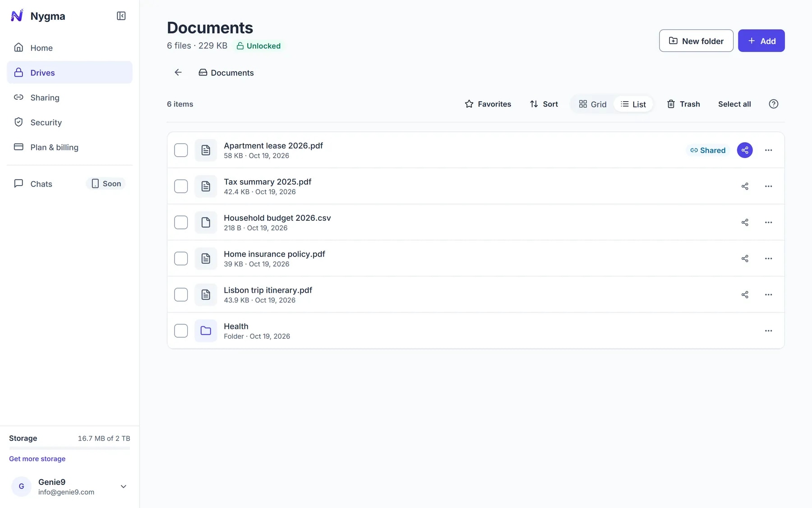Click the Tax summary 2025.pdf file icon
812x508 pixels.
tap(206, 186)
